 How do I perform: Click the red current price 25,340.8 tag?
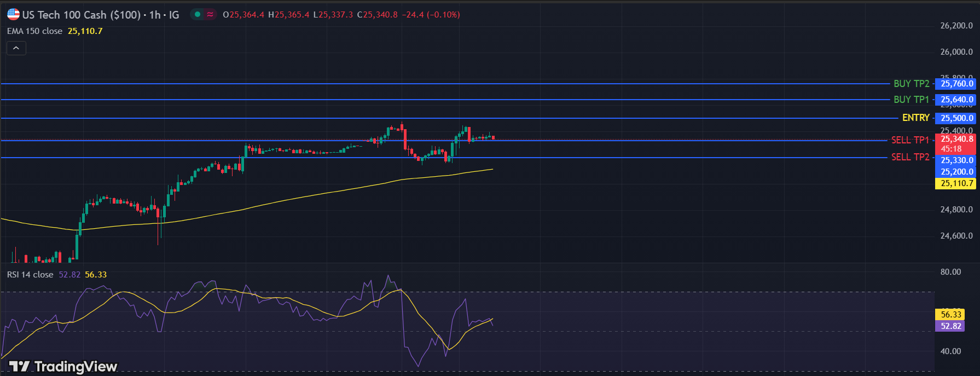[956, 140]
